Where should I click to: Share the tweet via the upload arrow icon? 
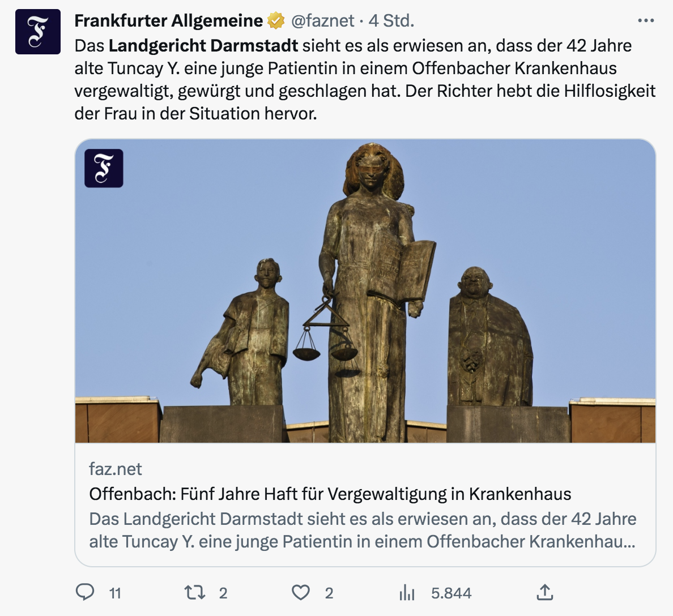pos(544,592)
